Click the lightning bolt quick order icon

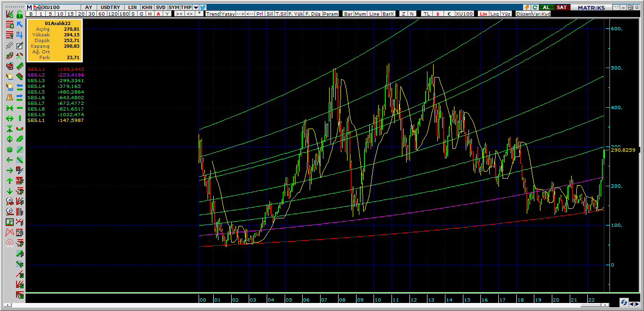[x=527, y=8]
